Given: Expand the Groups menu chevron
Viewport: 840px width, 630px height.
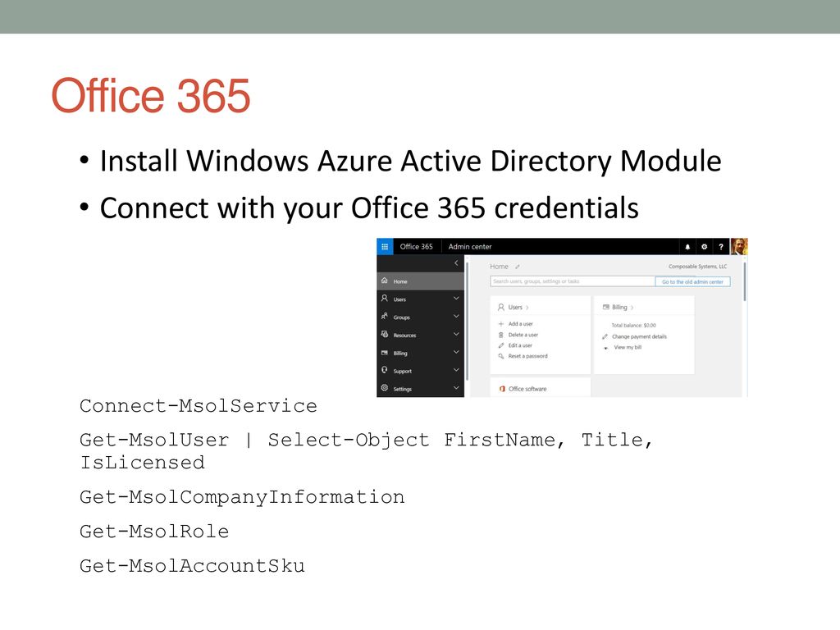Looking at the screenshot, I should (x=456, y=316).
